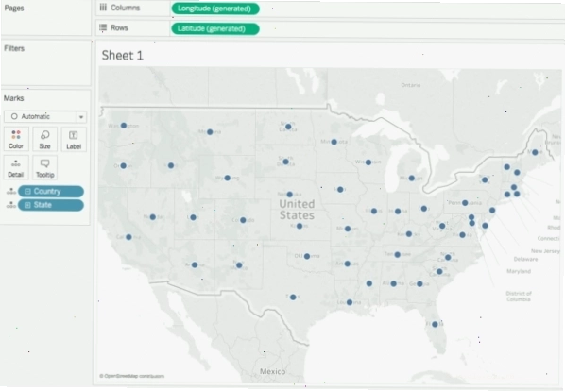Screen dimensions: 565x392
Task: Select the Latitude (generated) pill
Action: tap(215, 29)
